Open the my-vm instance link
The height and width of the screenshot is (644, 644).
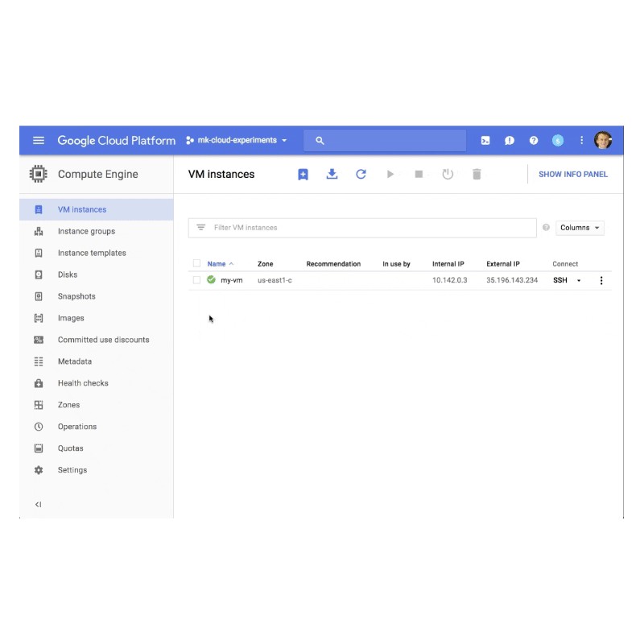(232, 280)
